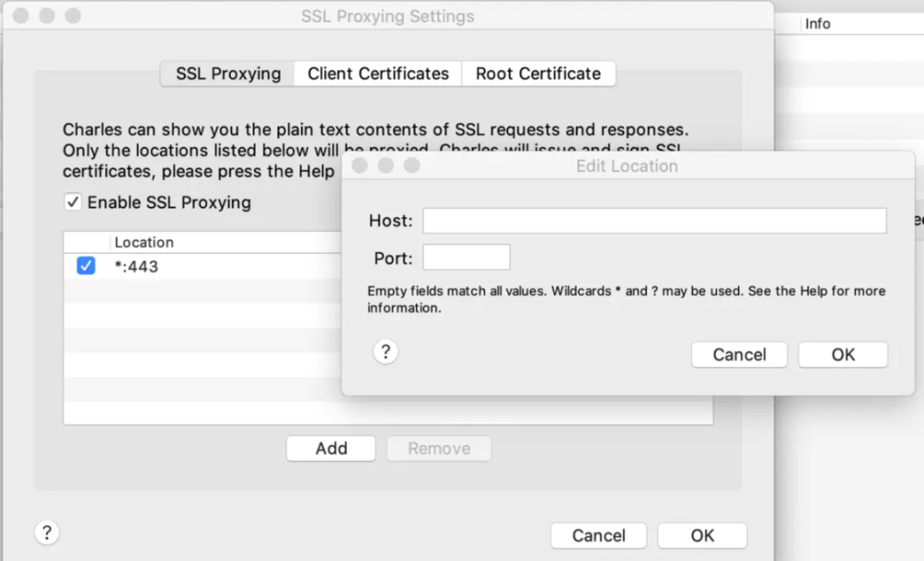Select the *:443 location row

pos(202,266)
